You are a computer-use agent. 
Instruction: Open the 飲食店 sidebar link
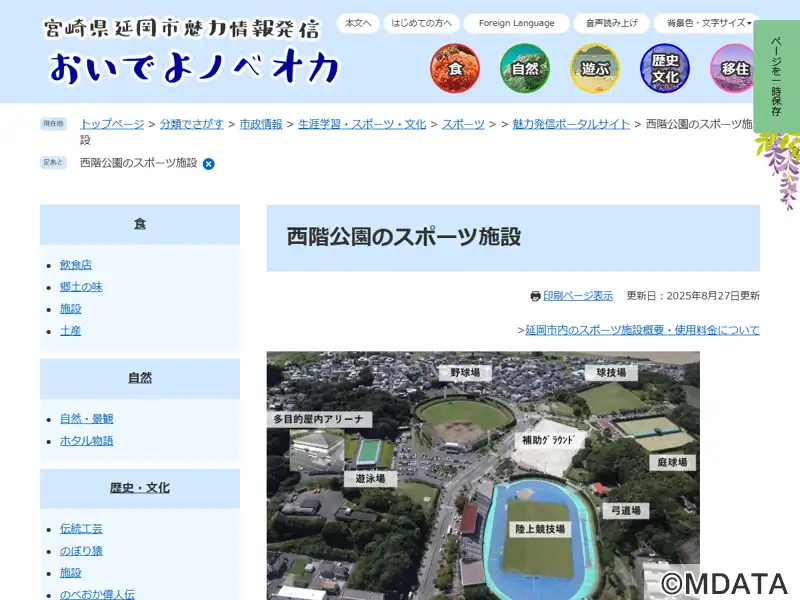coord(76,265)
